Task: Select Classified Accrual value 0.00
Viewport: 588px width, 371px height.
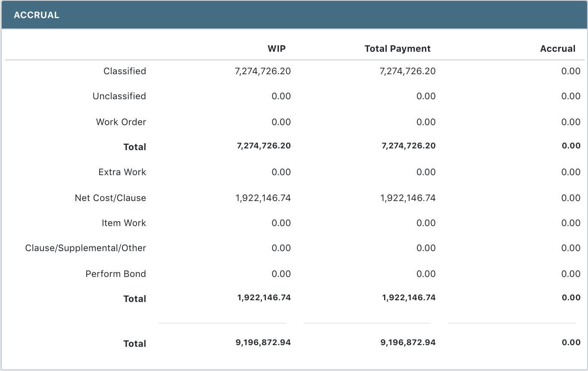Action: [x=571, y=71]
